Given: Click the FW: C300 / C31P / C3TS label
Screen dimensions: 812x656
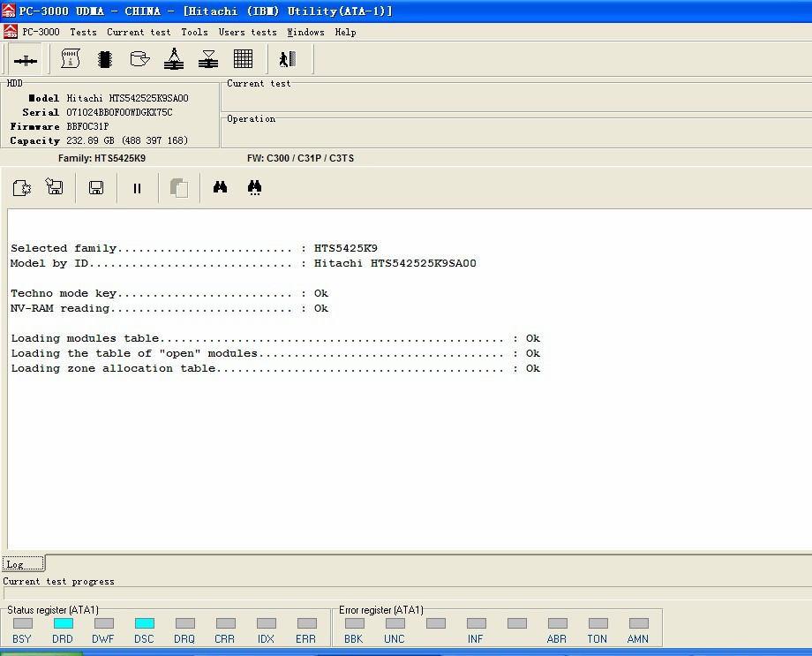Looking at the screenshot, I should click(300, 158).
